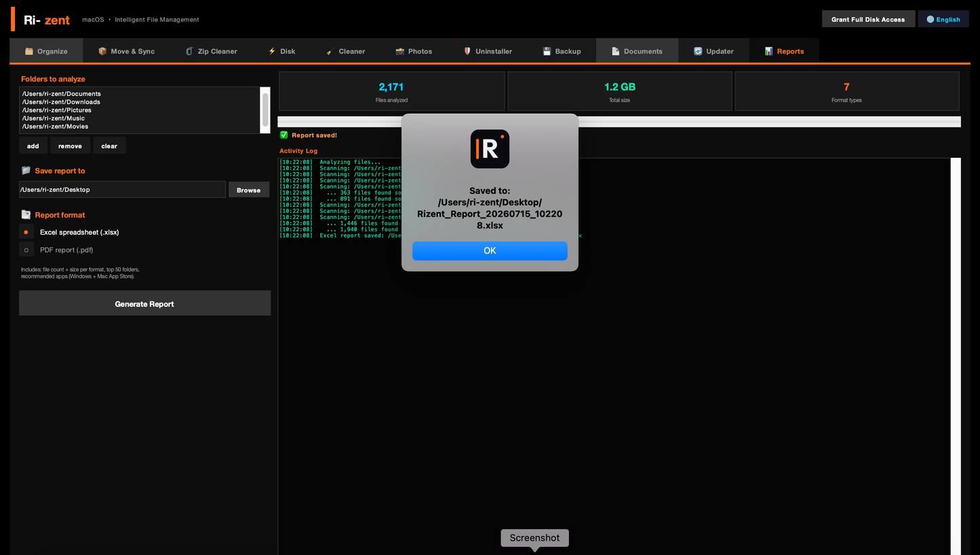Click the Rizent R logo in the dialog
Screen dimensions: 980x555
490,149
